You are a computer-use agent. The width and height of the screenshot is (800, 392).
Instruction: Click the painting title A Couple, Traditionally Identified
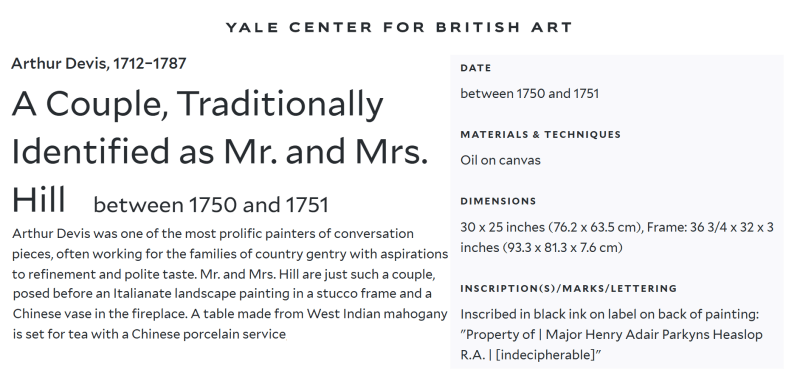point(197,105)
